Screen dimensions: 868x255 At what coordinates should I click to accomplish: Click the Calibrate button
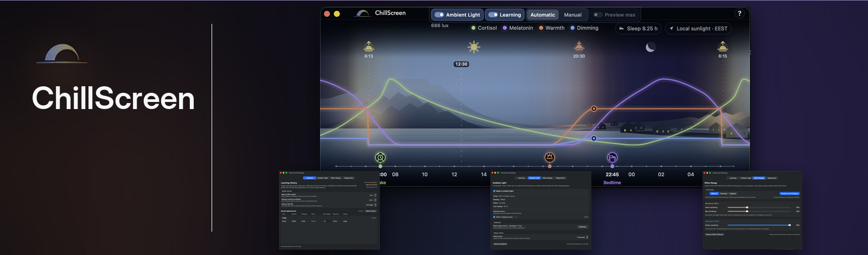[x=583, y=227]
